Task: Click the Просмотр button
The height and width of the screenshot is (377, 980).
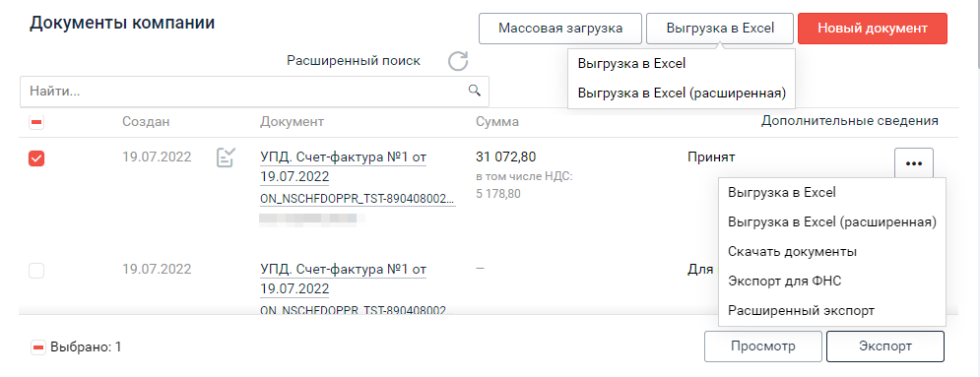Action: (x=763, y=346)
